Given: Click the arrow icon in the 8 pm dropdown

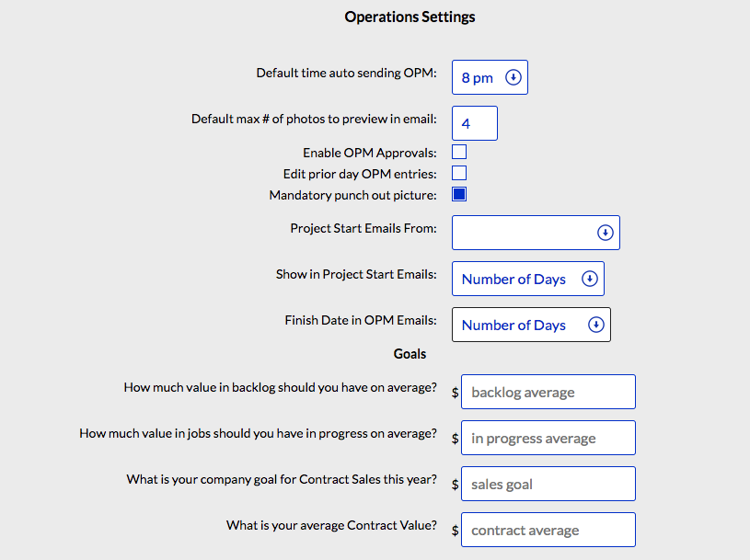Looking at the screenshot, I should [x=513, y=77].
